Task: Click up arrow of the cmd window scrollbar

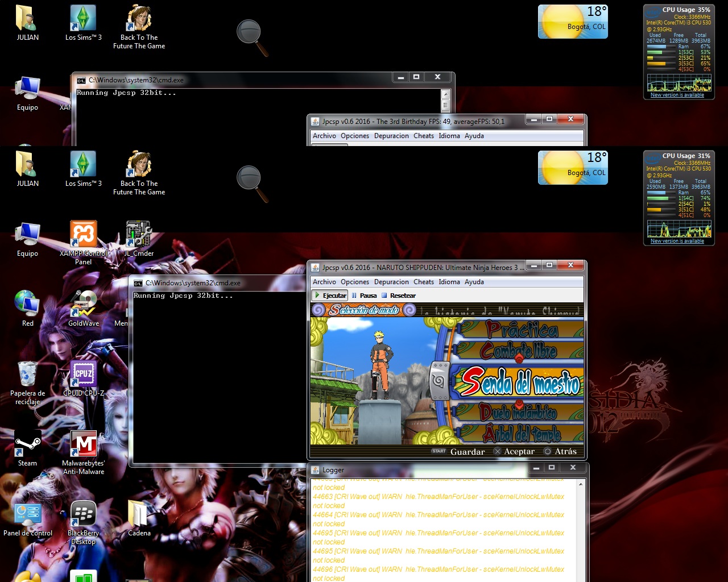Action: click(x=445, y=94)
